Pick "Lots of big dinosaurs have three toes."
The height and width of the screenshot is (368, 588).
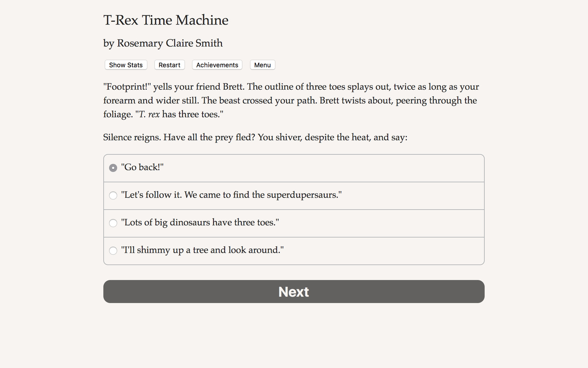(x=200, y=223)
